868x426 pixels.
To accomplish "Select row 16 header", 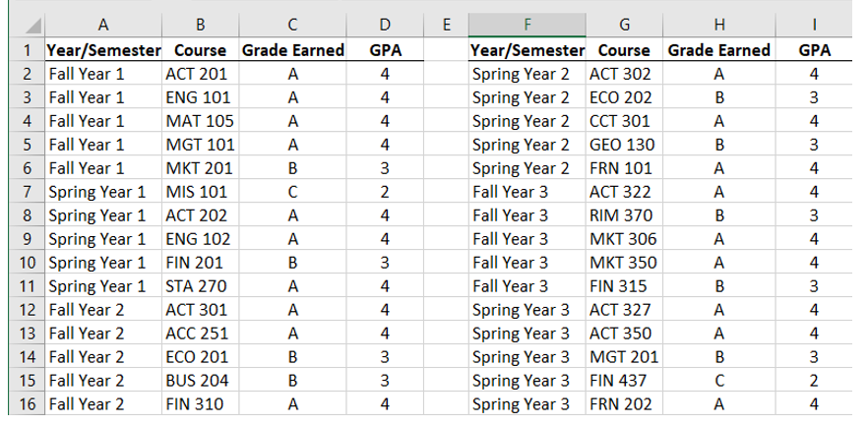I will pyautogui.click(x=28, y=404).
